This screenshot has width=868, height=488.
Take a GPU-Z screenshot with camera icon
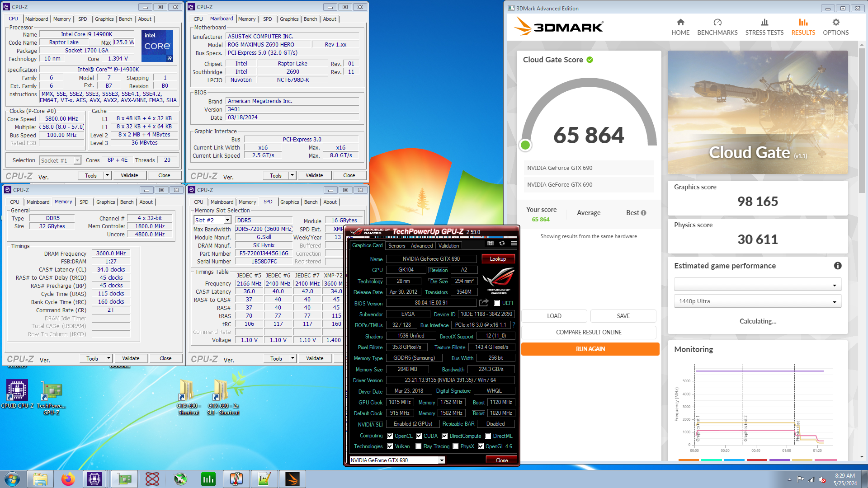pyautogui.click(x=491, y=244)
